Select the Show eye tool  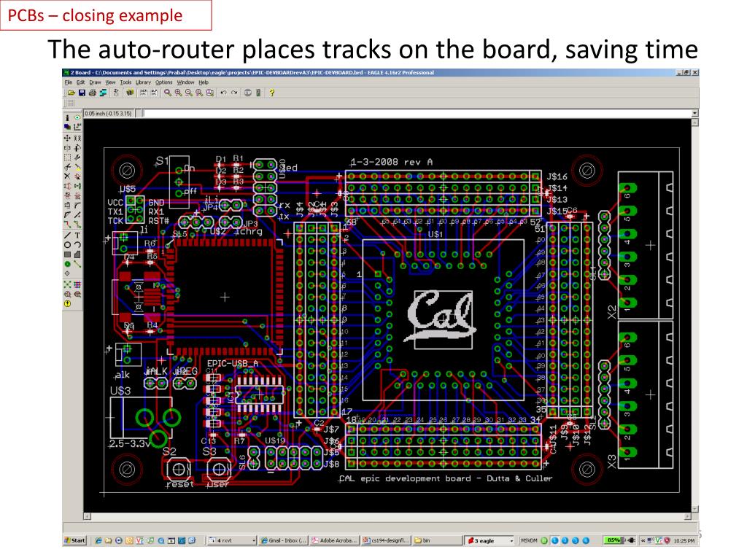[77, 117]
